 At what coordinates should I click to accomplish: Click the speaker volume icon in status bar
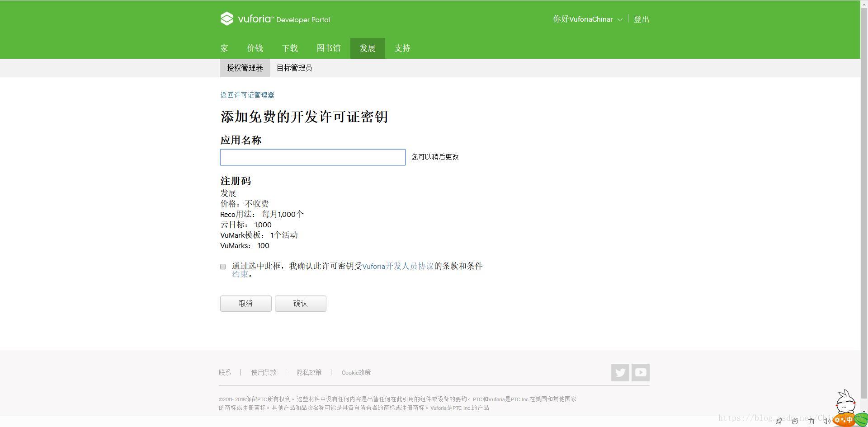coord(827,421)
